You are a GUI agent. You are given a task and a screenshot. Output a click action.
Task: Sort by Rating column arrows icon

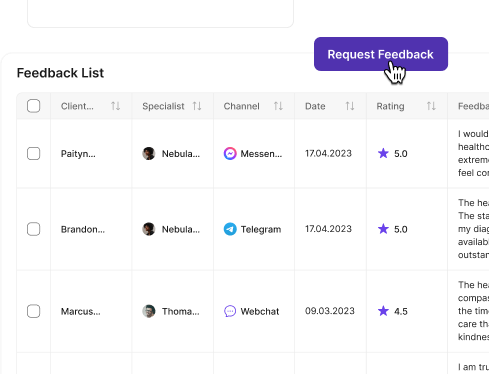(431, 106)
